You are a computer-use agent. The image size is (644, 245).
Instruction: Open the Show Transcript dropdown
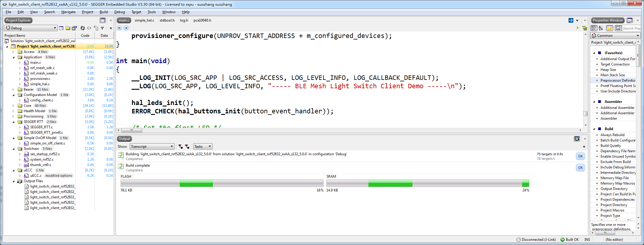tap(152, 147)
